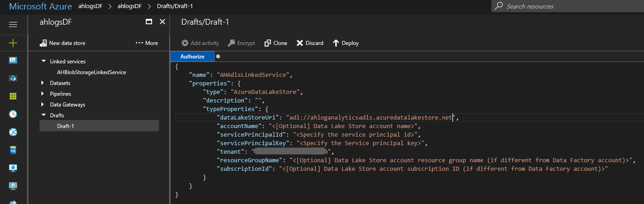Click the AzureDataLakeStore type value
Viewport: 644px width, 204px height.
click(266, 92)
